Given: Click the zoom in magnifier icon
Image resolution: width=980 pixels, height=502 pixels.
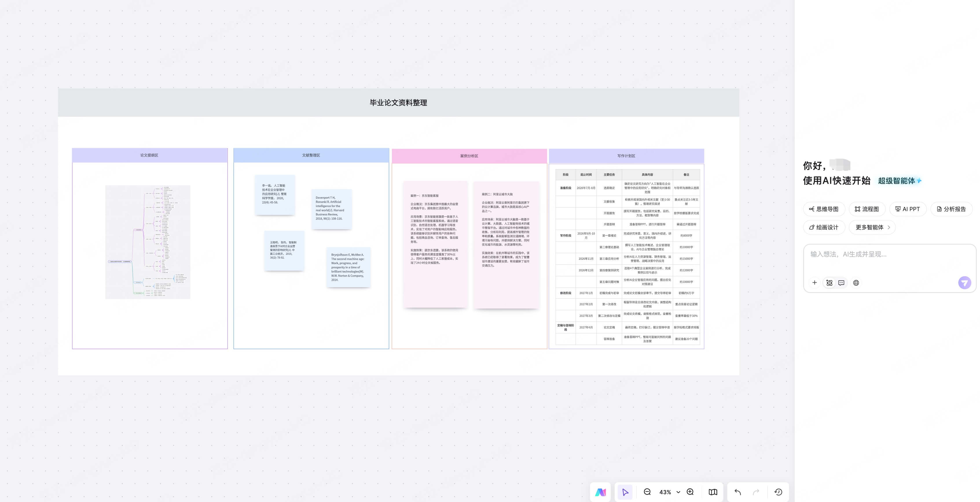Looking at the screenshot, I should point(690,492).
